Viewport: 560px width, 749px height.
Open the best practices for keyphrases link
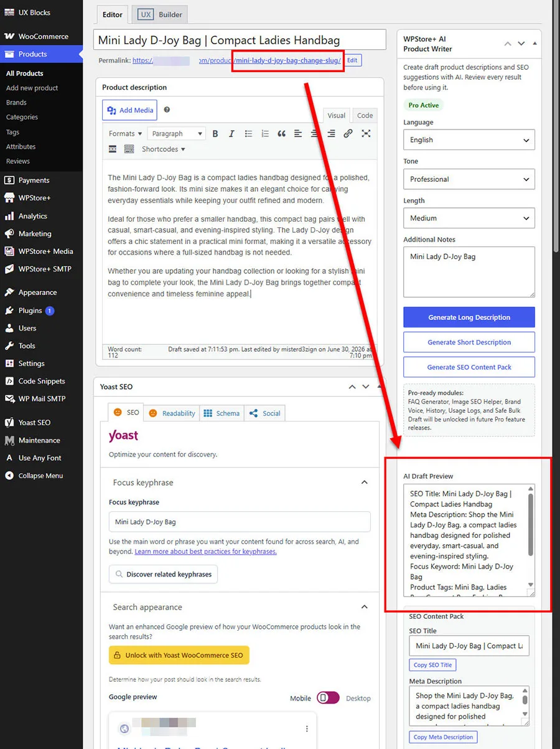click(x=206, y=552)
